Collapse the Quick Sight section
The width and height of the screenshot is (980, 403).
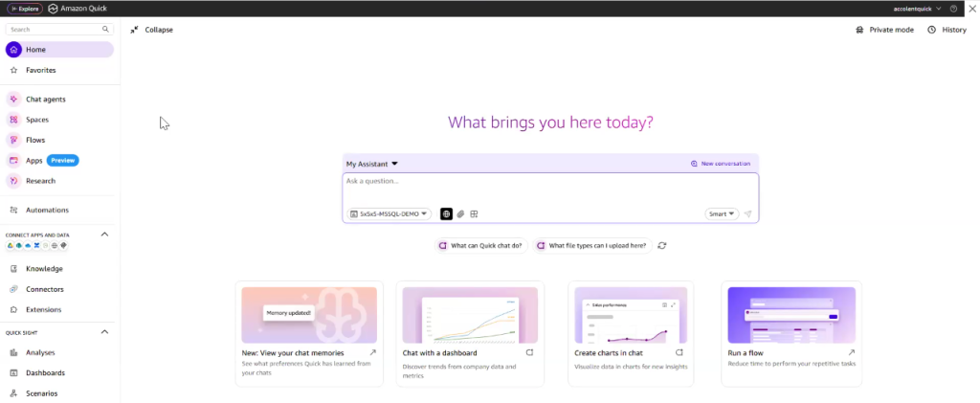(105, 332)
